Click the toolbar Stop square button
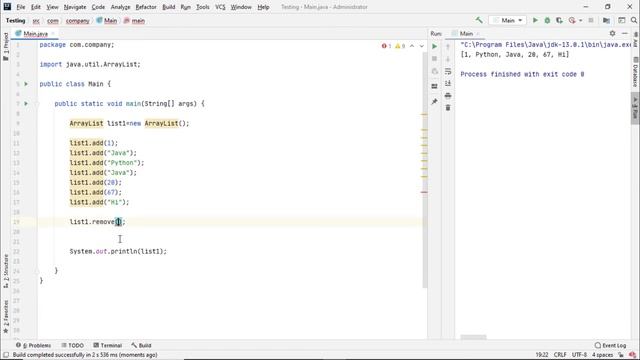The width and height of the screenshot is (640, 360). tap(591, 20)
